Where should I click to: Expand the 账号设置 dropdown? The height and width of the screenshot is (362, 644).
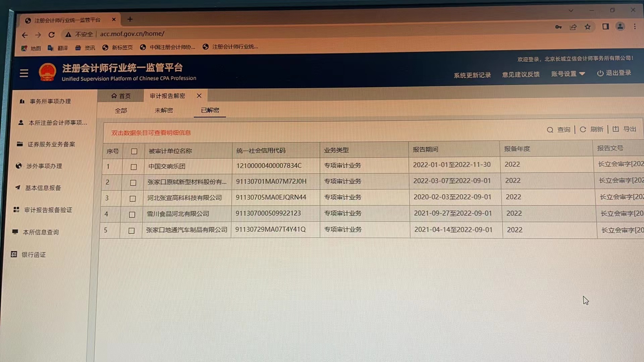pos(568,74)
